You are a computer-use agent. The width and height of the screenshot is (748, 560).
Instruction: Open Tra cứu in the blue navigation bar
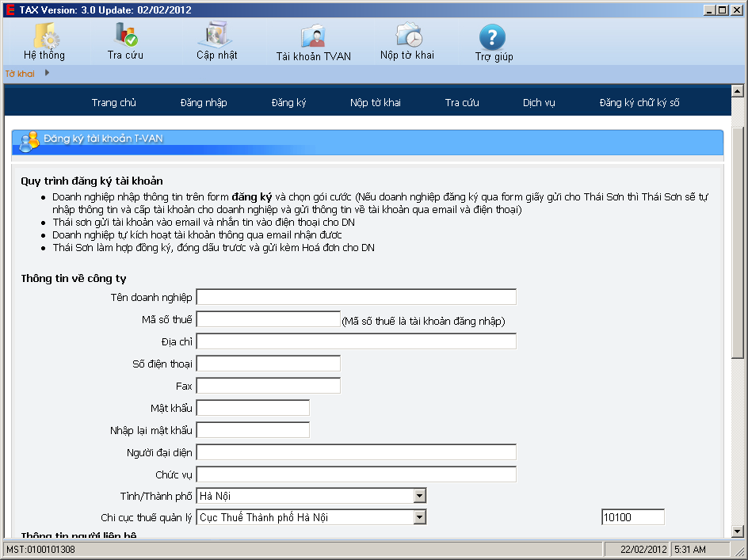pos(462,102)
